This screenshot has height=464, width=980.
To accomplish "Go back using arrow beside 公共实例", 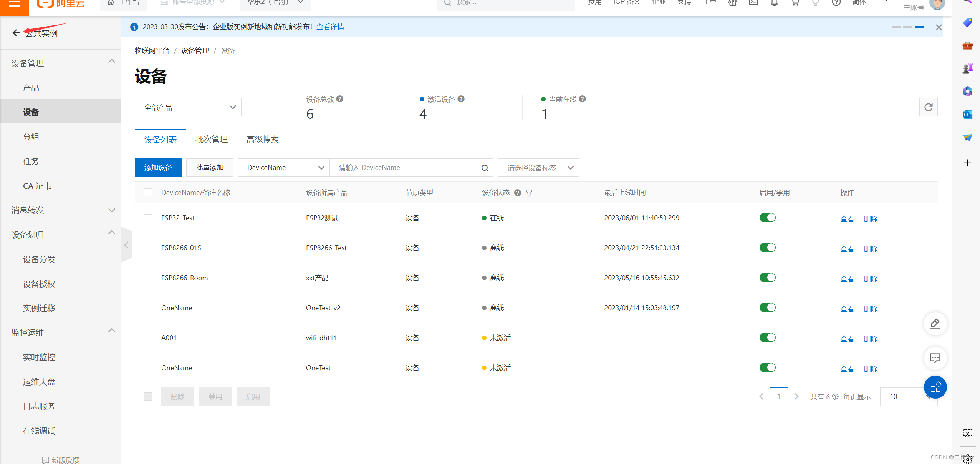I will (16, 32).
